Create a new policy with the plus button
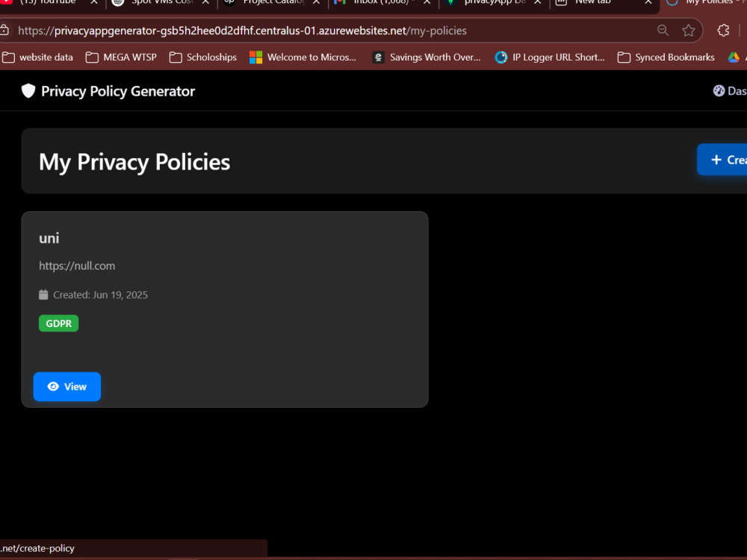The height and width of the screenshot is (560, 747). point(722,160)
